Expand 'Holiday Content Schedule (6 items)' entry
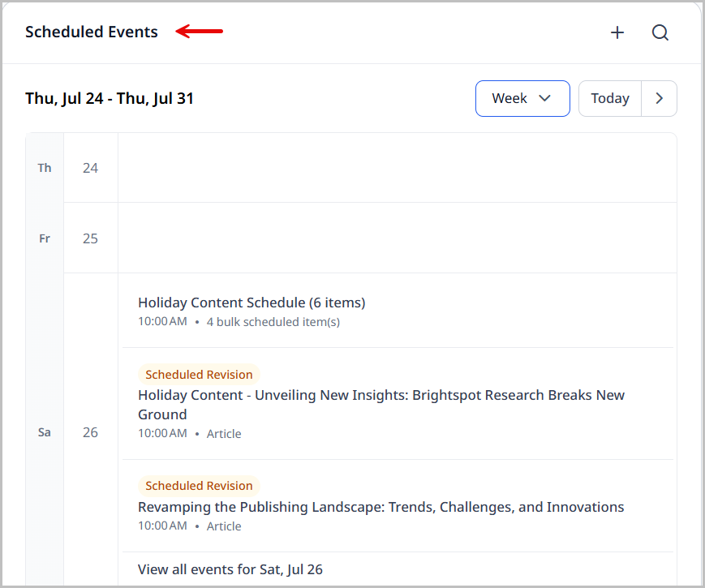Viewport: 705px width, 588px height. [x=251, y=302]
